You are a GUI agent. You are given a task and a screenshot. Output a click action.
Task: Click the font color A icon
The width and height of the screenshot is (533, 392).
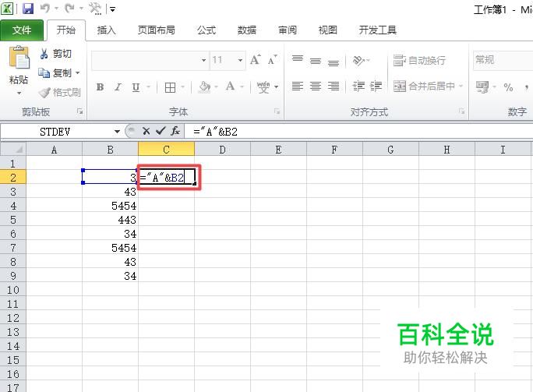231,87
